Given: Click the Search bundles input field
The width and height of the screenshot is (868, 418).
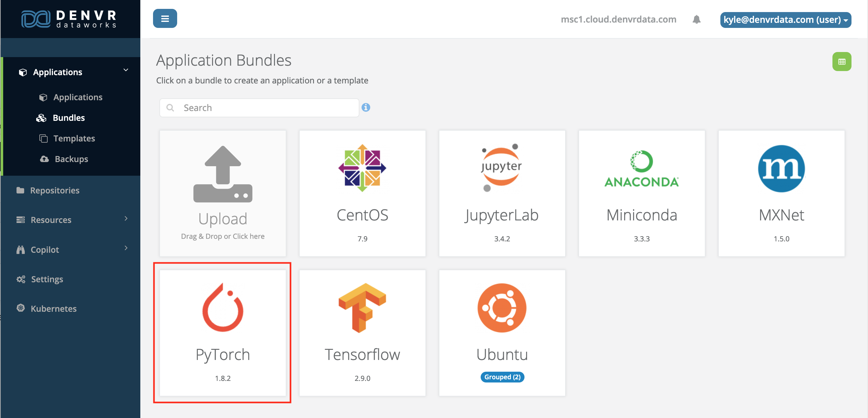Looking at the screenshot, I should point(259,108).
